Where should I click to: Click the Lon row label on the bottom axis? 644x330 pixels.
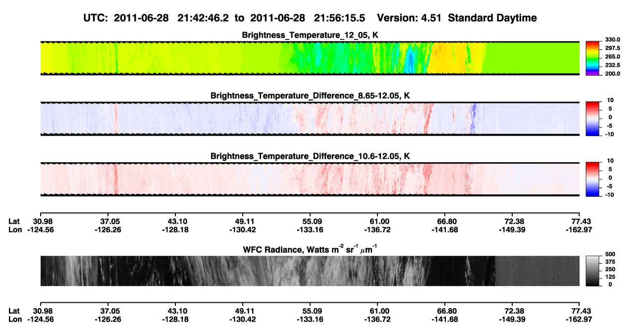(x=15, y=319)
